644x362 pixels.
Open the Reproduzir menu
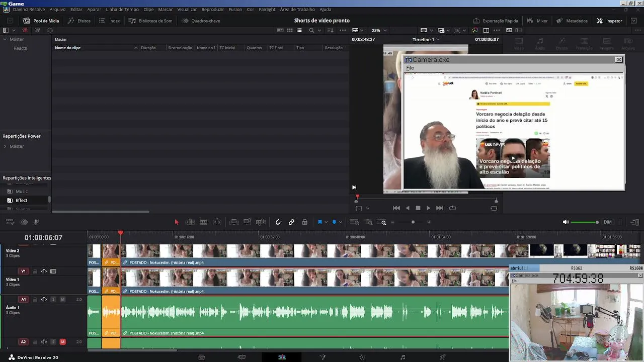pos(213,10)
